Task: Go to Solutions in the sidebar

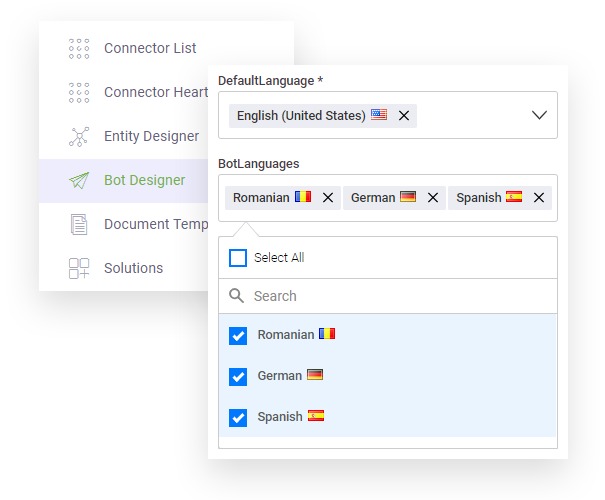Action: pos(133,268)
